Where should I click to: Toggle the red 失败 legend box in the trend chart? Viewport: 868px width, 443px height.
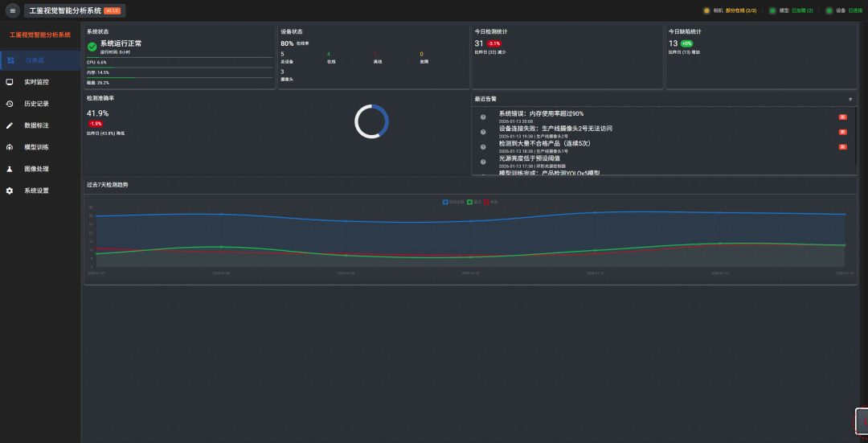coord(486,202)
